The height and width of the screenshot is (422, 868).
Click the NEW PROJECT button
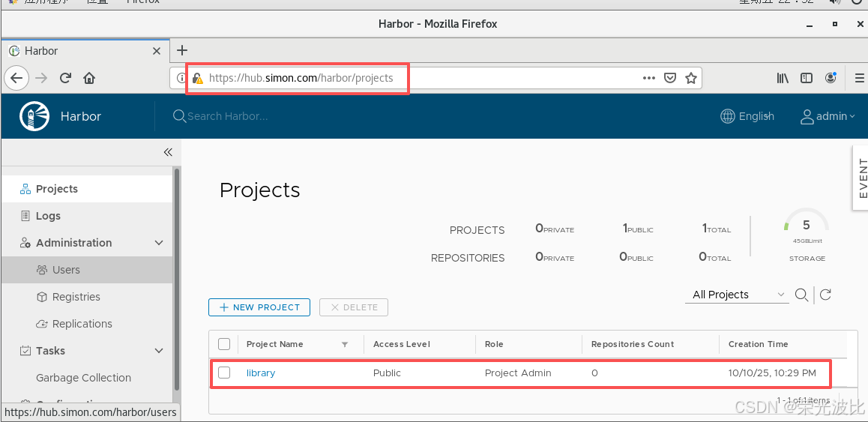[x=259, y=307]
